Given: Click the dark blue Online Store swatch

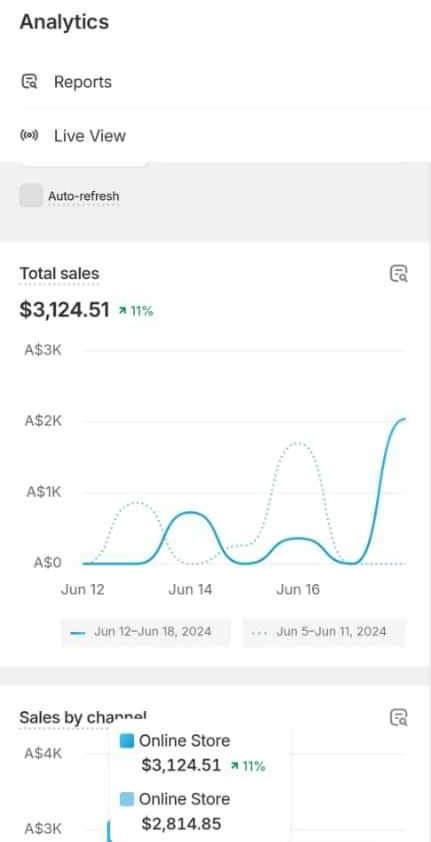Looking at the screenshot, I should click(127, 741).
